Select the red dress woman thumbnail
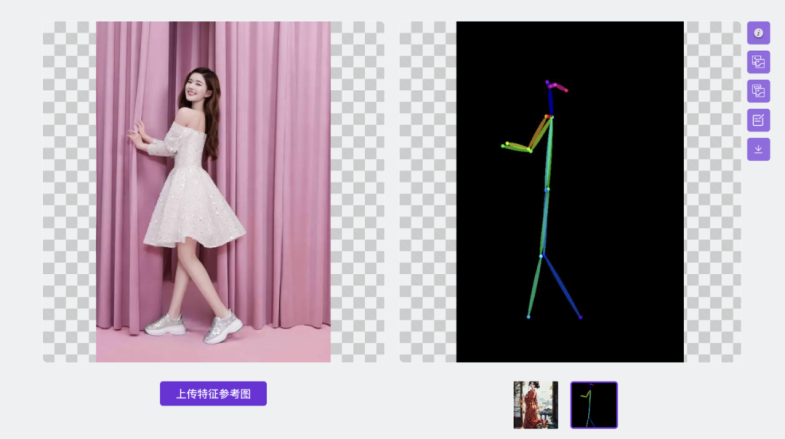The image size is (785, 439). (536, 405)
